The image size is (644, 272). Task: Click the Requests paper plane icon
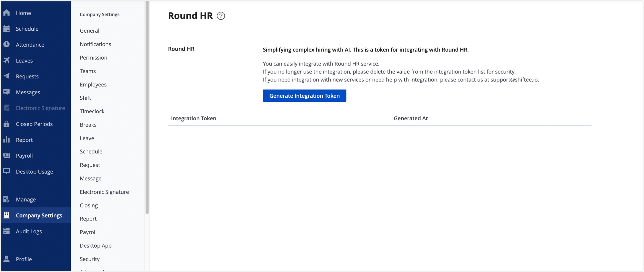7,76
